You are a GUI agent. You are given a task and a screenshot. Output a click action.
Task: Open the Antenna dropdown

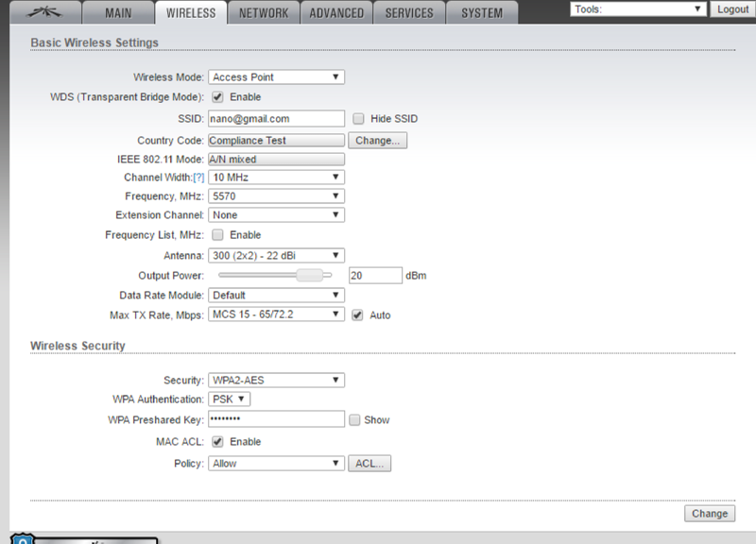[276, 255]
